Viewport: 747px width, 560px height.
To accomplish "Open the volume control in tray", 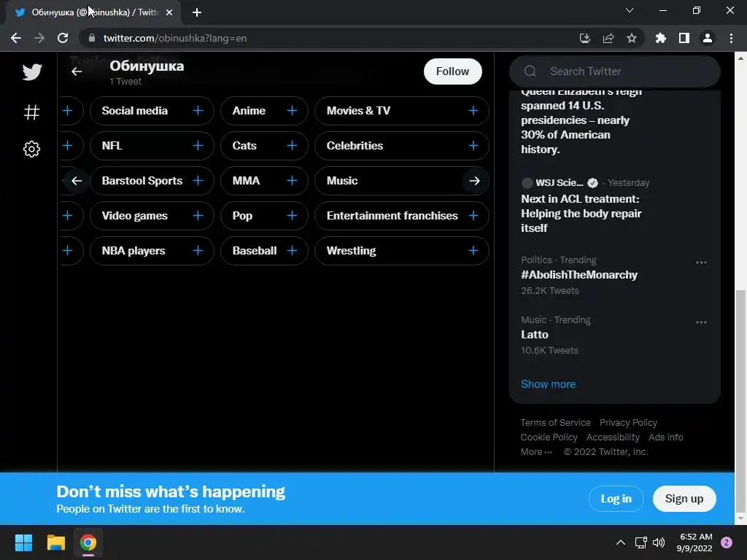I will (x=659, y=542).
